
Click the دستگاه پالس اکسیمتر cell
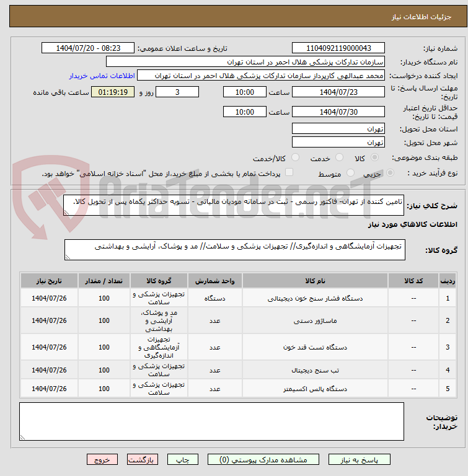[x=315, y=389]
